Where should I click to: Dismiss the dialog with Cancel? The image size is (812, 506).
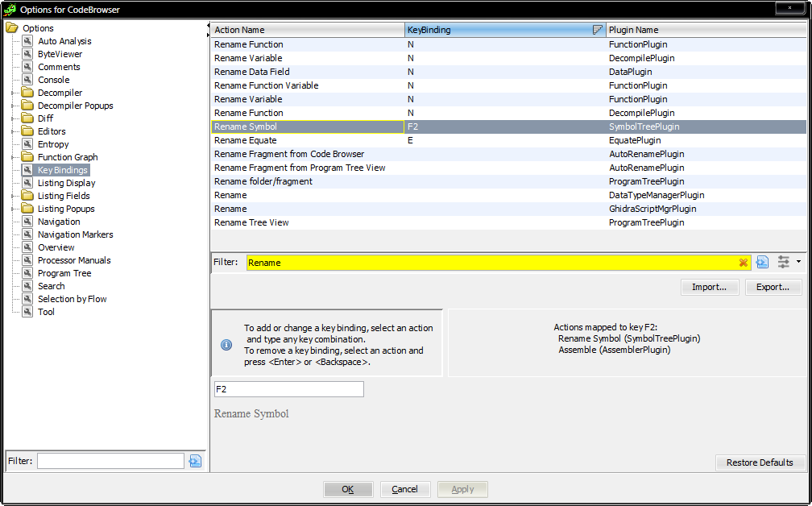tap(405, 489)
